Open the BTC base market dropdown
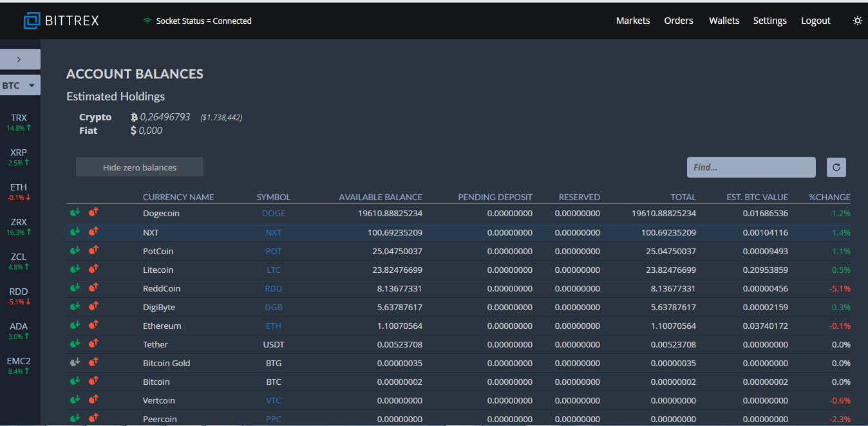 pyautogui.click(x=19, y=85)
